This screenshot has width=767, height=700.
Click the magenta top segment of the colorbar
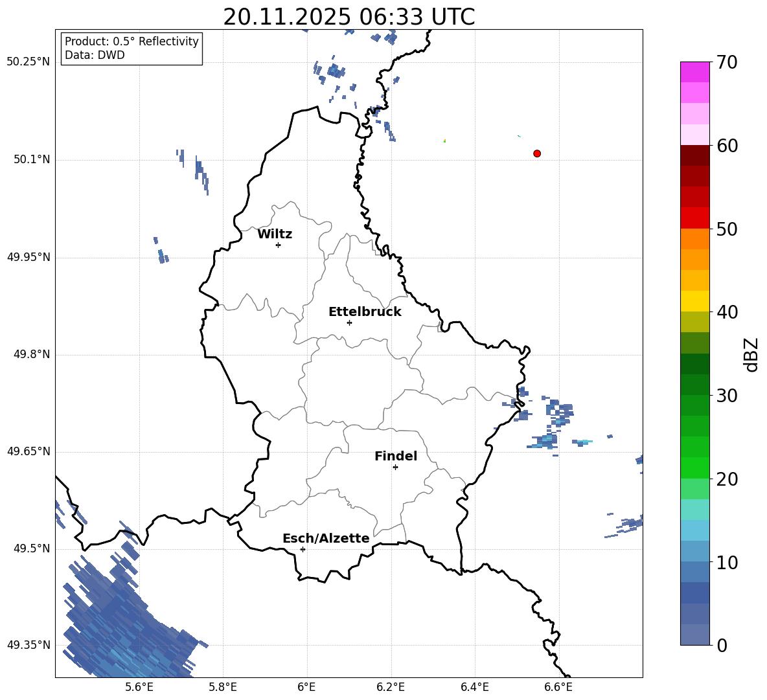point(695,73)
